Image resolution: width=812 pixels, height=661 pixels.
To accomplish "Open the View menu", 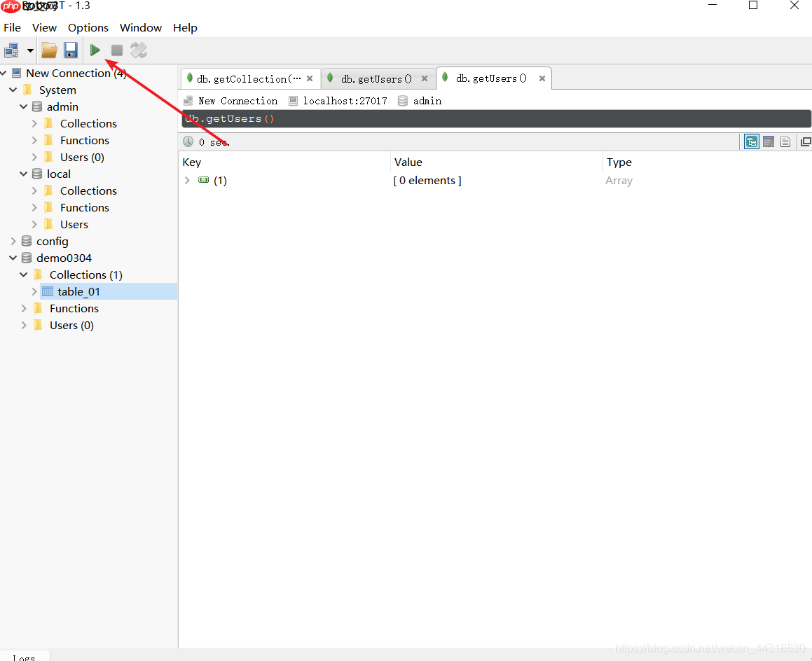I will [44, 27].
